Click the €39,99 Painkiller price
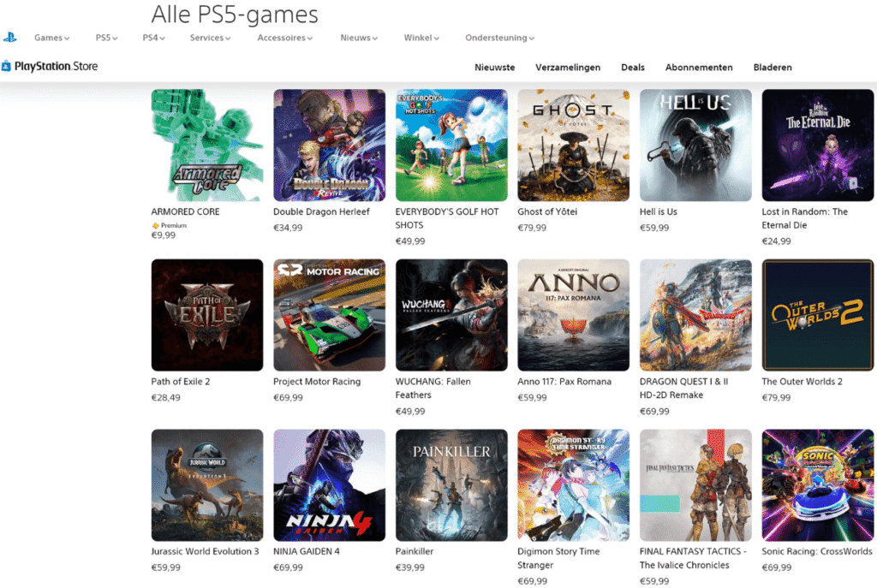 410,567
